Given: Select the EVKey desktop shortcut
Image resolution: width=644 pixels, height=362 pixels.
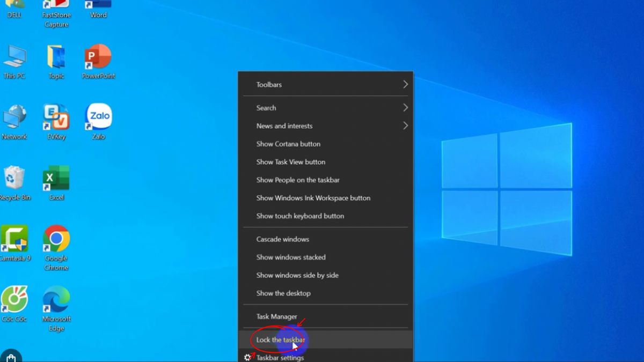Looking at the screenshot, I should 56,123.
